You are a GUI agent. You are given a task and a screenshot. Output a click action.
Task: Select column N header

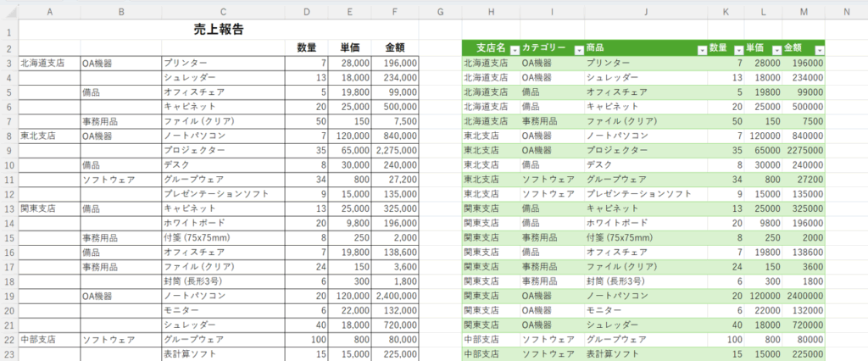846,11
